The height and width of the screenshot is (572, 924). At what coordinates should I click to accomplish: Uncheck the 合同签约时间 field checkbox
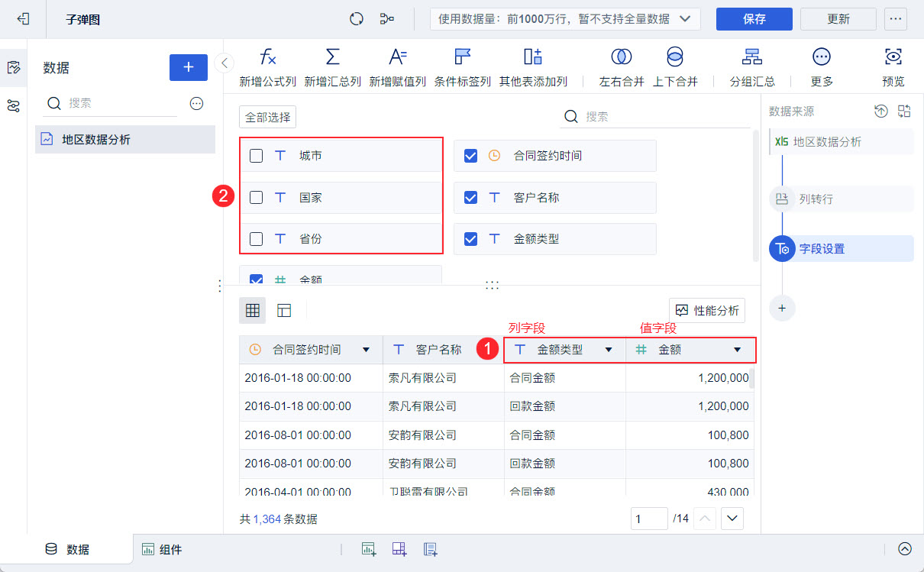(x=471, y=156)
